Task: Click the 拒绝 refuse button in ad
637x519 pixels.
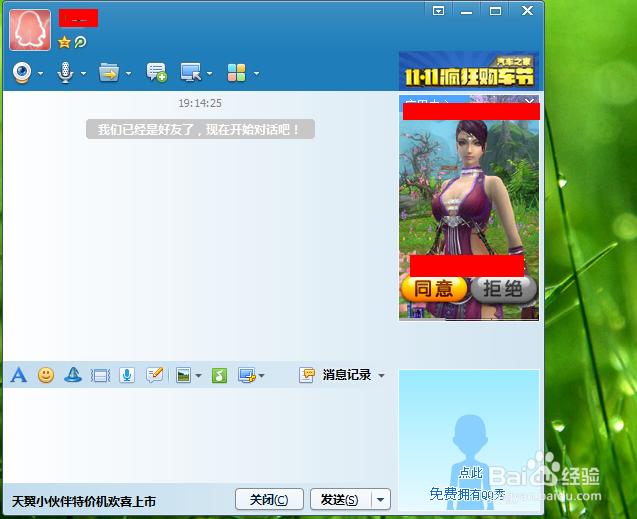Action: 503,289
